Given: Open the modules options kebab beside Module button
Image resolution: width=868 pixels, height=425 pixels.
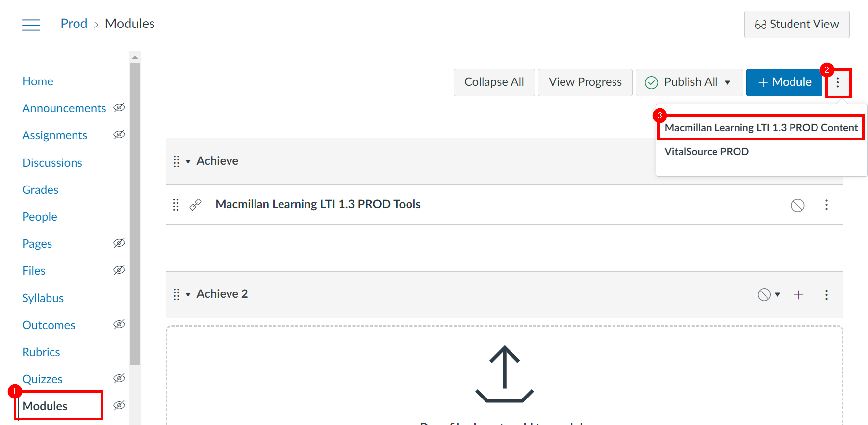Looking at the screenshot, I should tap(839, 82).
